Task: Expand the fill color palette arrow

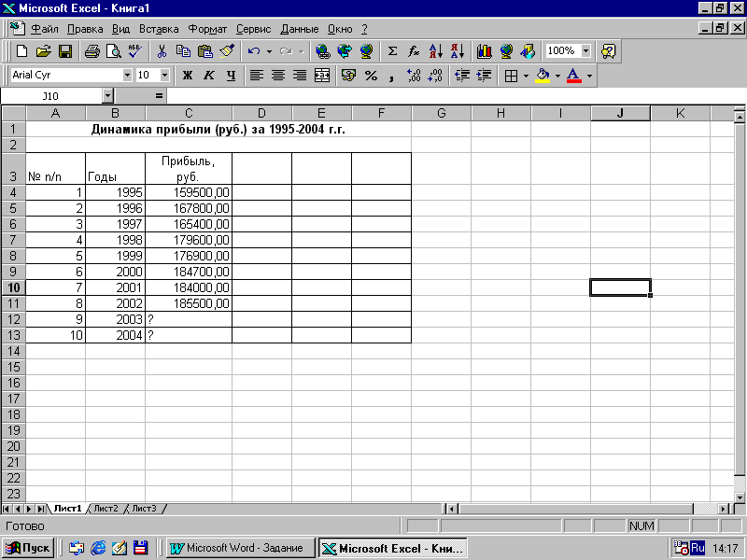Action: (557, 76)
